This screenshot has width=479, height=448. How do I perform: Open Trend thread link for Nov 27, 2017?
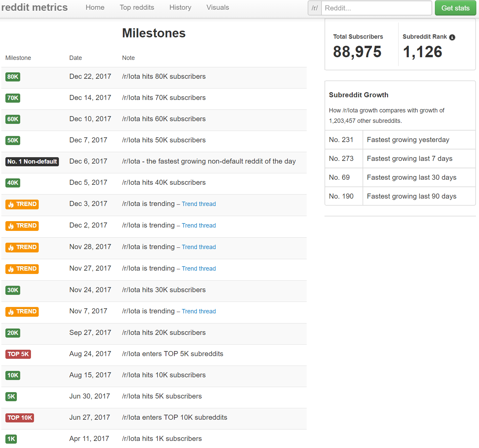199,269
